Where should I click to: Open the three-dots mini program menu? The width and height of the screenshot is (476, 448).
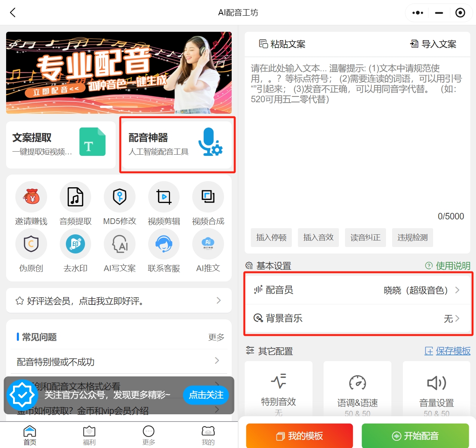pos(417,13)
